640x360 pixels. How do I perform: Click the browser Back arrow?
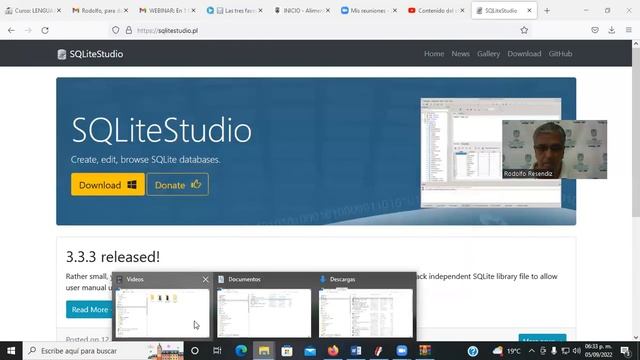pyautogui.click(x=11, y=30)
